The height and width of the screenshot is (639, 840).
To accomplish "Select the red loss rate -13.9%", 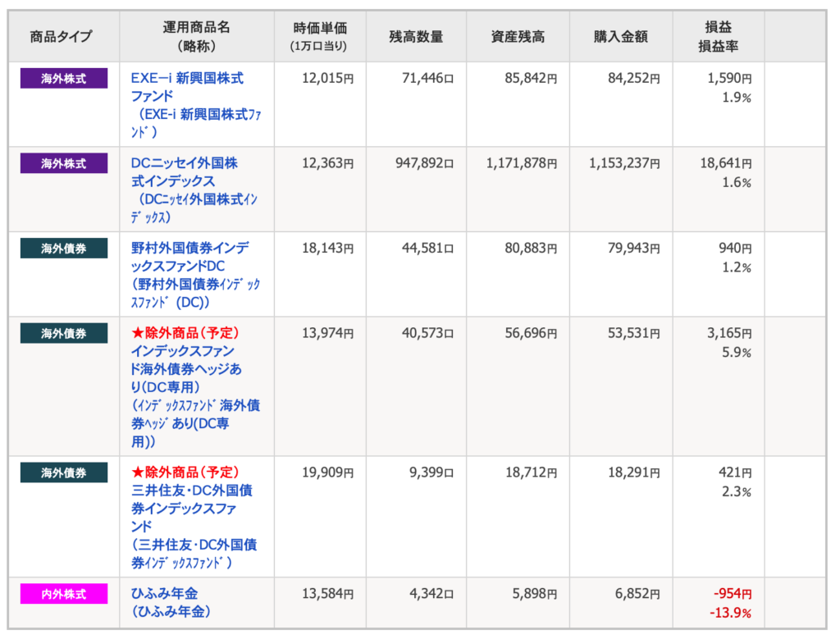I will point(731,613).
